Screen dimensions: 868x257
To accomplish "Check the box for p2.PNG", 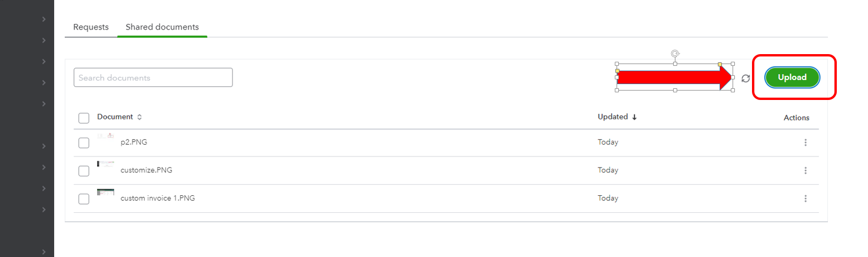I will coord(84,143).
